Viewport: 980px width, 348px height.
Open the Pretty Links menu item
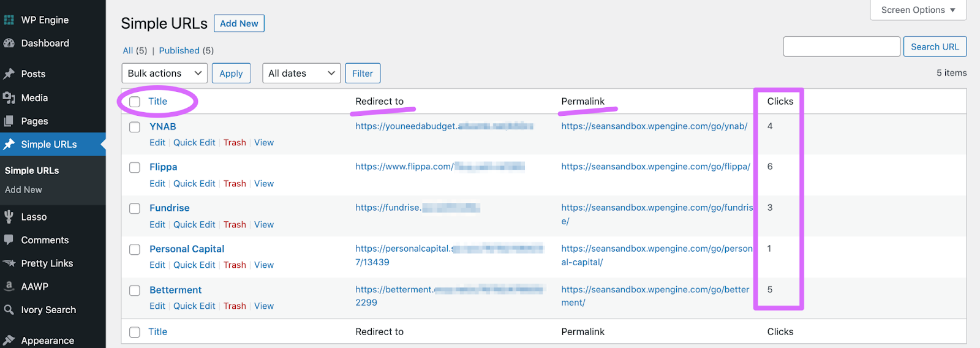click(x=47, y=263)
